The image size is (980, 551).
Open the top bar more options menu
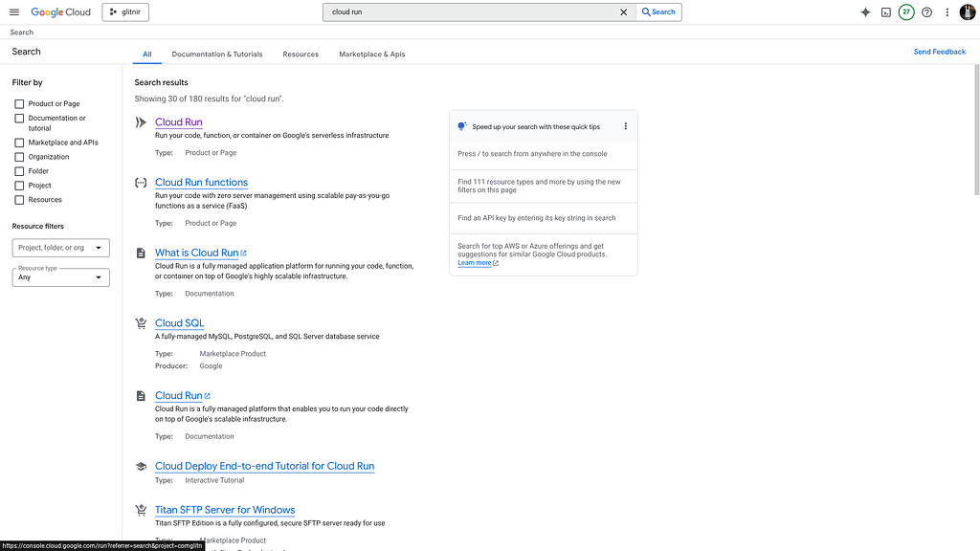click(947, 11)
